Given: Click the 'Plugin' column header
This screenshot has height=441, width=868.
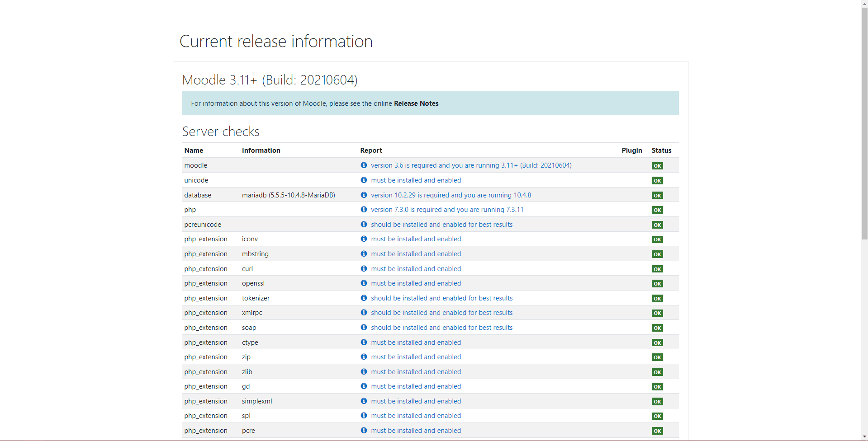Looking at the screenshot, I should click(632, 150).
